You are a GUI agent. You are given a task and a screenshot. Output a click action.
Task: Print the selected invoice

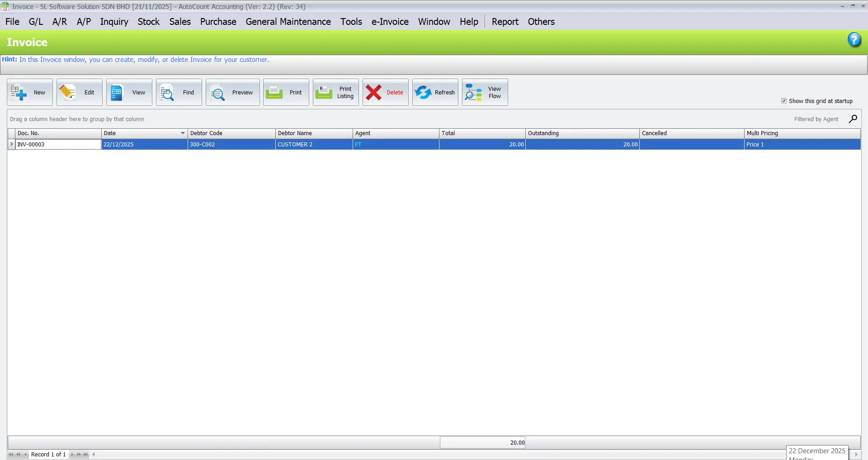pos(285,92)
